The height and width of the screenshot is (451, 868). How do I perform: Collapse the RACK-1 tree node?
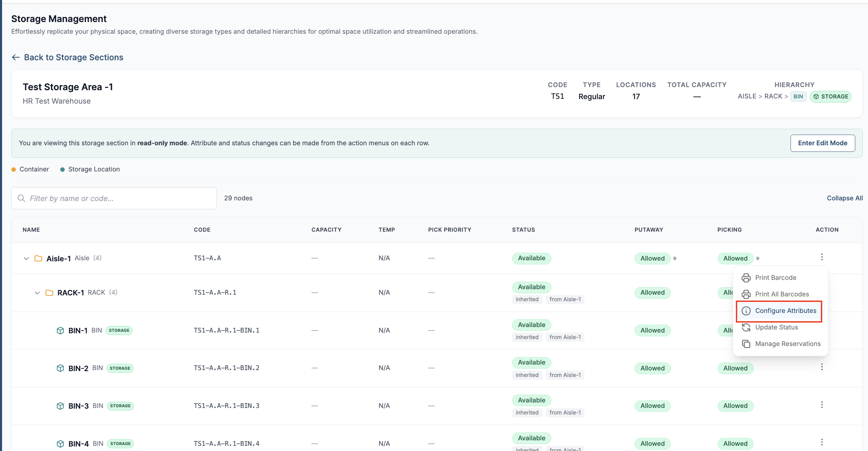click(37, 293)
